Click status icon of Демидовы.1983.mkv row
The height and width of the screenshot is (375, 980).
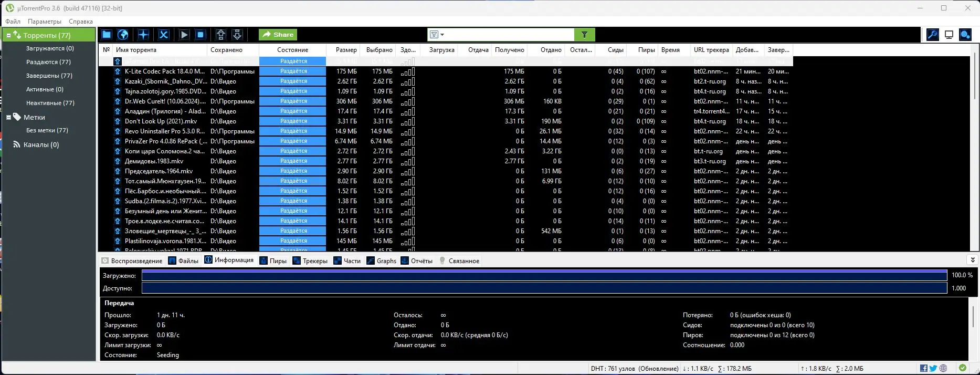click(x=118, y=161)
